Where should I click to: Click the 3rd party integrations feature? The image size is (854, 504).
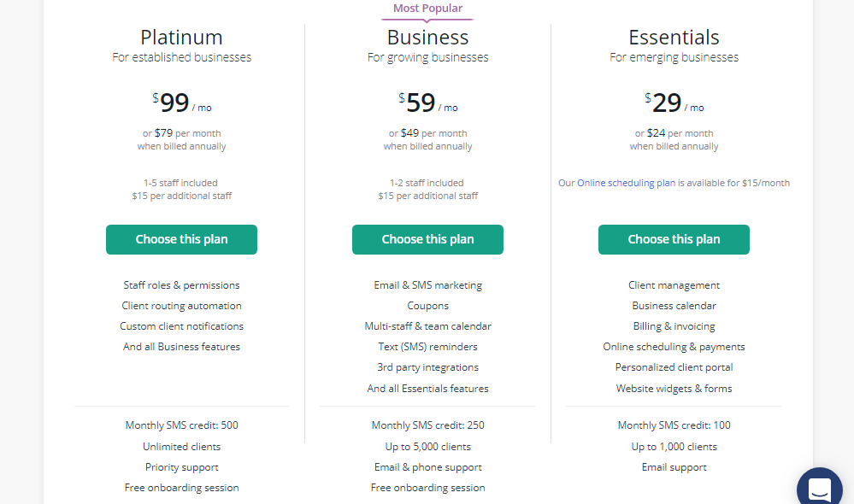tap(427, 366)
